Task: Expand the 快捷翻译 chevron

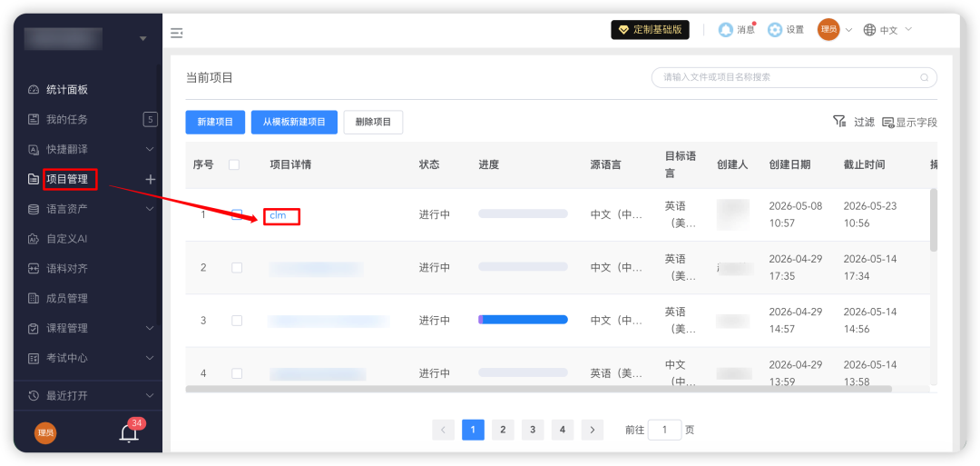Action: click(x=150, y=149)
